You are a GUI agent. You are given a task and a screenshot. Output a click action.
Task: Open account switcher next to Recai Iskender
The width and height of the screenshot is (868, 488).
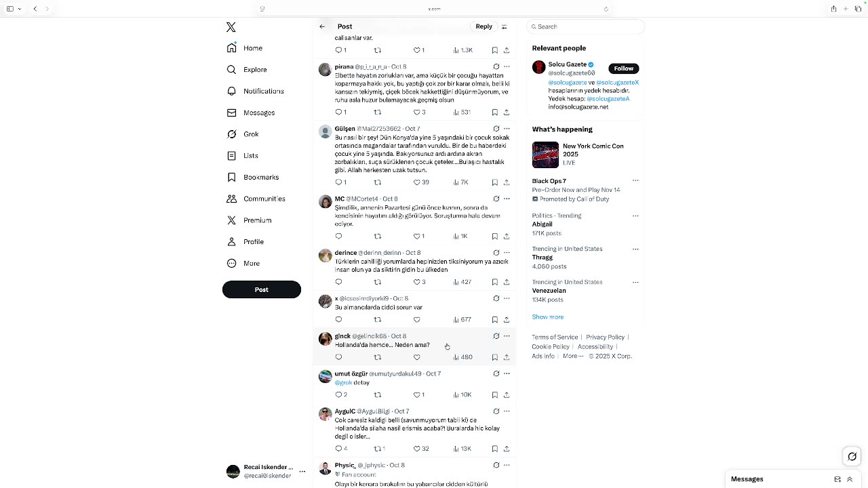point(302,472)
